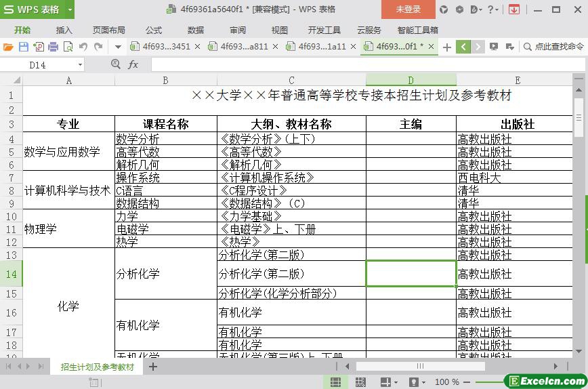588x389 pixels.
Task: Close document tab 4f693...a811
Action: click(x=275, y=47)
